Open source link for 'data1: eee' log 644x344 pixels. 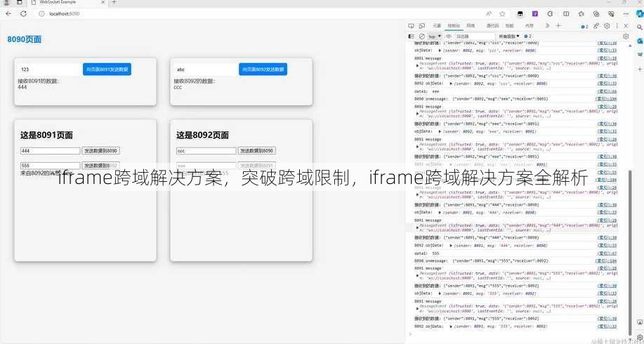(x=607, y=91)
